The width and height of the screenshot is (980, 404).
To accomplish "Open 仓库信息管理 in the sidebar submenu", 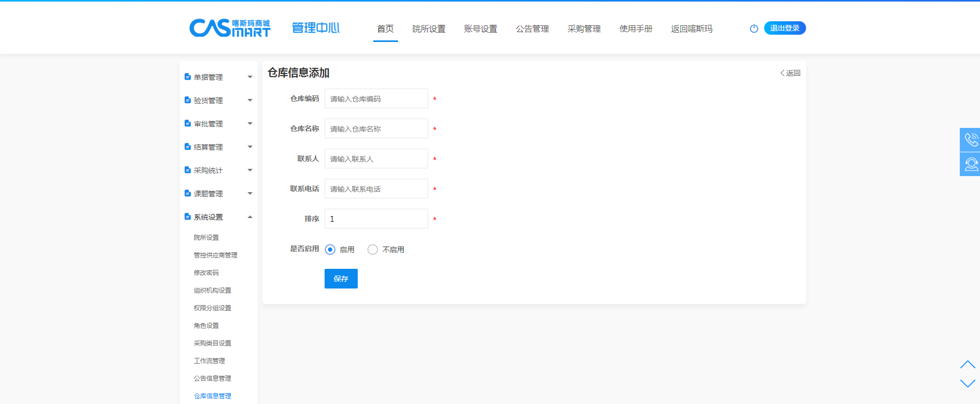I will [x=213, y=396].
